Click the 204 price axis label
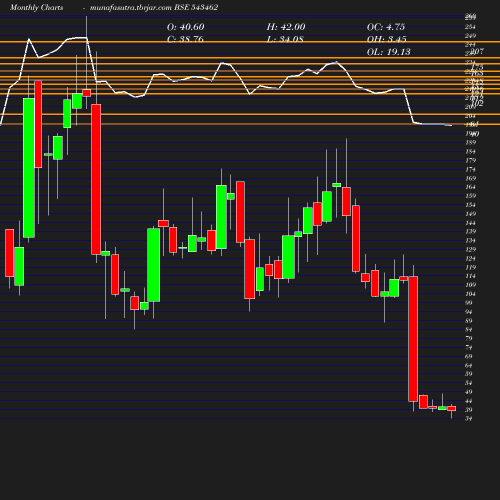 tap(470, 116)
